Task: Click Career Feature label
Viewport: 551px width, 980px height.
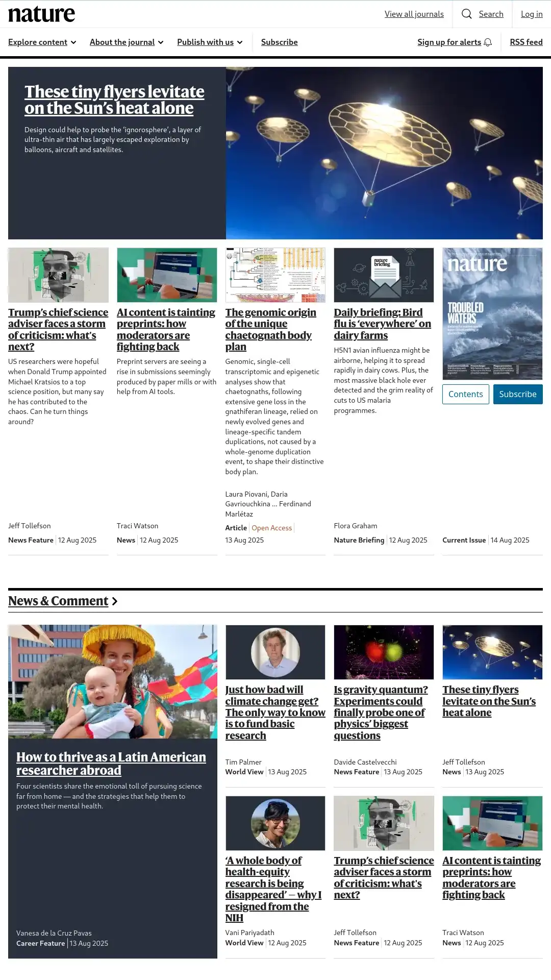Action: 41,943
